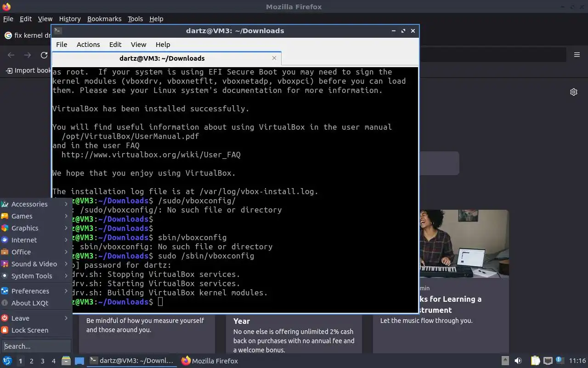
Task: Click the About LXQt icon
Action: point(5,303)
